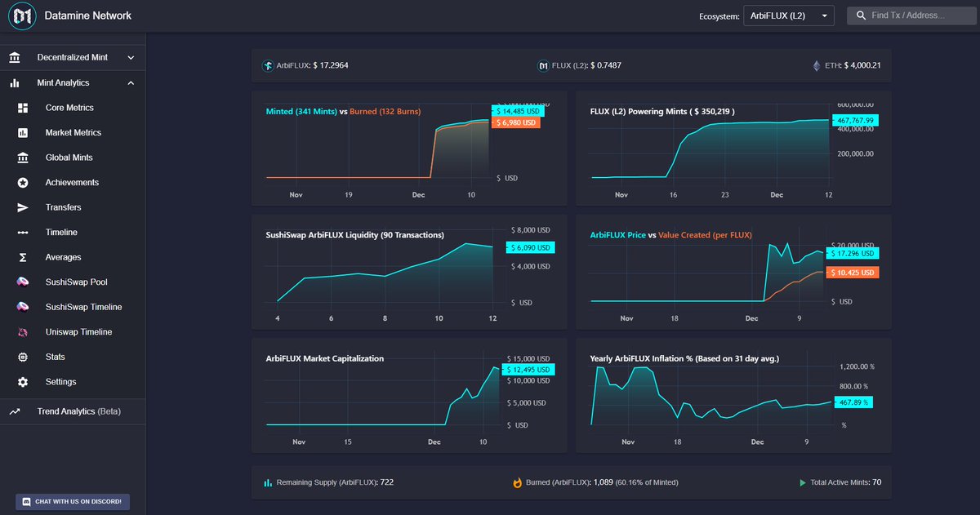
Task: Click the Total Active Mints play icon
Action: click(803, 482)
